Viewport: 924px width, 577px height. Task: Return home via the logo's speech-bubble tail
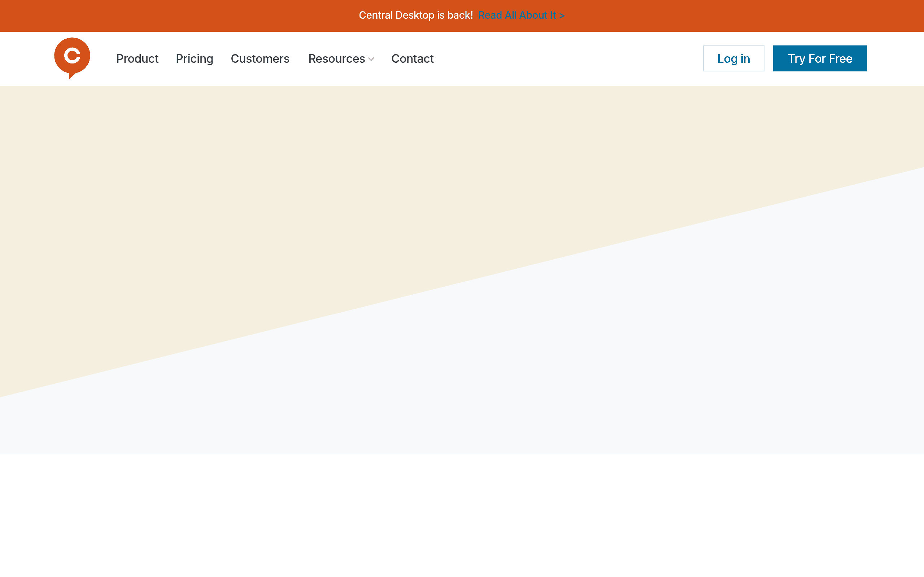point(71,76)
